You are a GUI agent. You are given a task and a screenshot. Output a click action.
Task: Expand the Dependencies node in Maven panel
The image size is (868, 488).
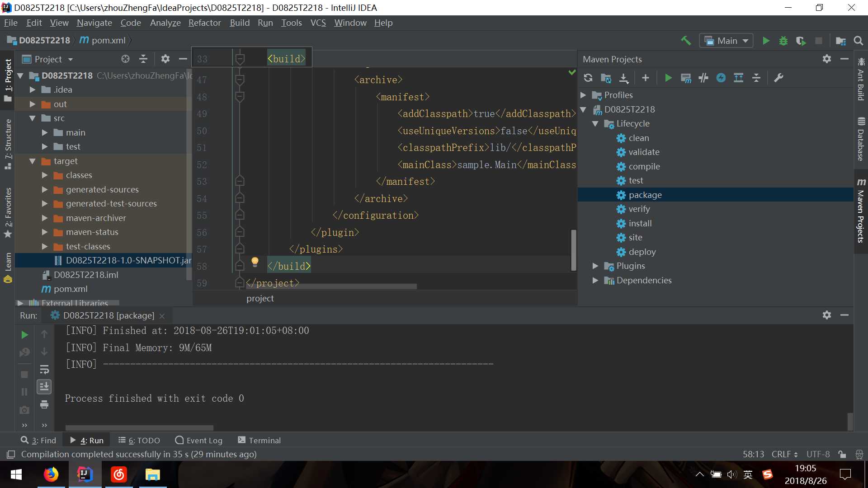595,280
